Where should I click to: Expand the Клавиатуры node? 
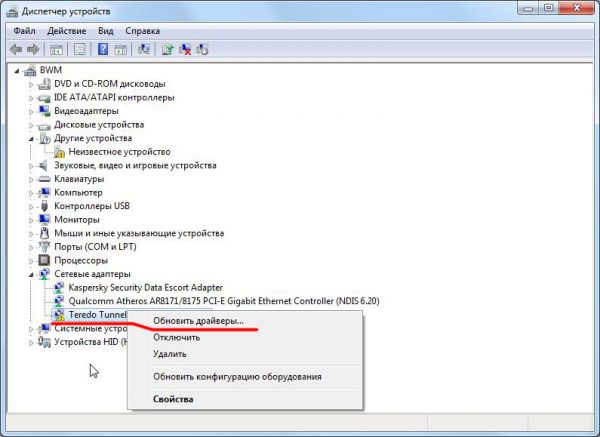[31, 179]
